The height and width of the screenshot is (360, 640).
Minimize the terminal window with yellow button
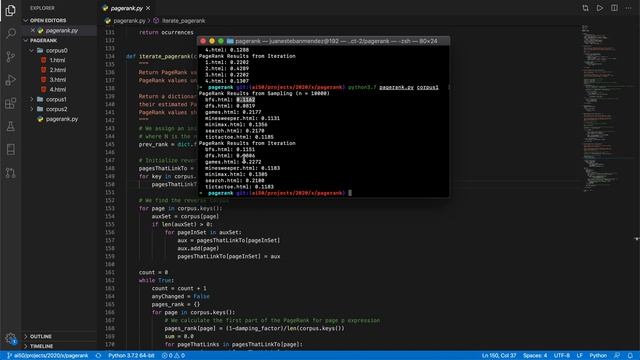(212, 41)
